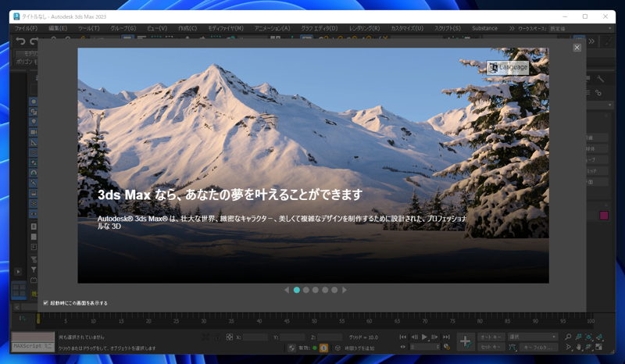Close the welcome screen dialog
Viewport: 625px width, 364px height.
click(x=577, y=48)
